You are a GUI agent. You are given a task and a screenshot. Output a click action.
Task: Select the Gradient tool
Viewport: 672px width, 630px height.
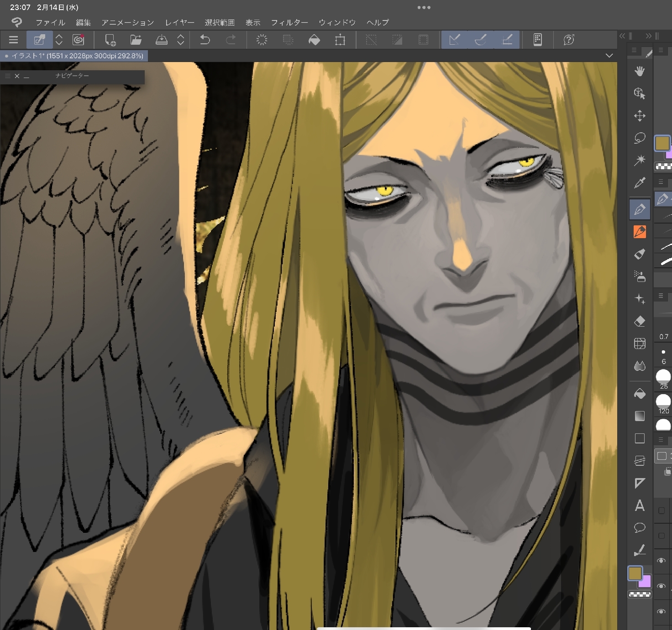(x=640, y=416)
